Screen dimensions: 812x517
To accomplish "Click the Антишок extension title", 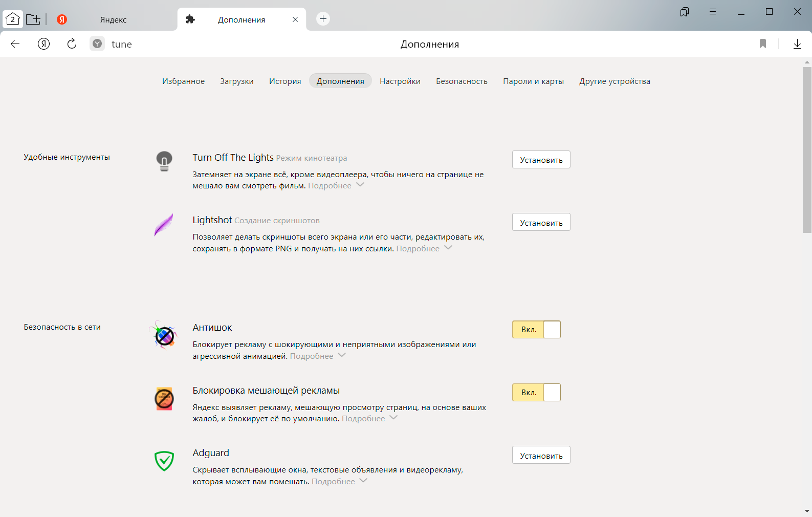I will [212, 328].
